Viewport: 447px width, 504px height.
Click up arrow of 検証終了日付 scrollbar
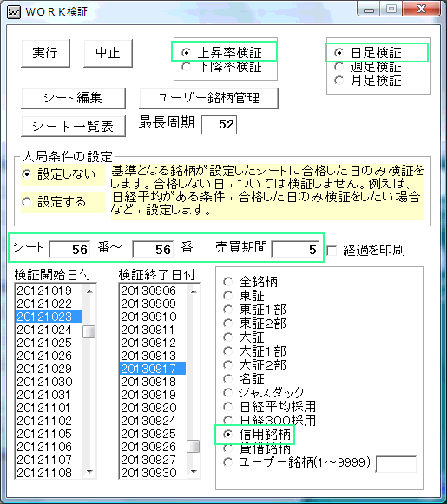pos(194,291)
